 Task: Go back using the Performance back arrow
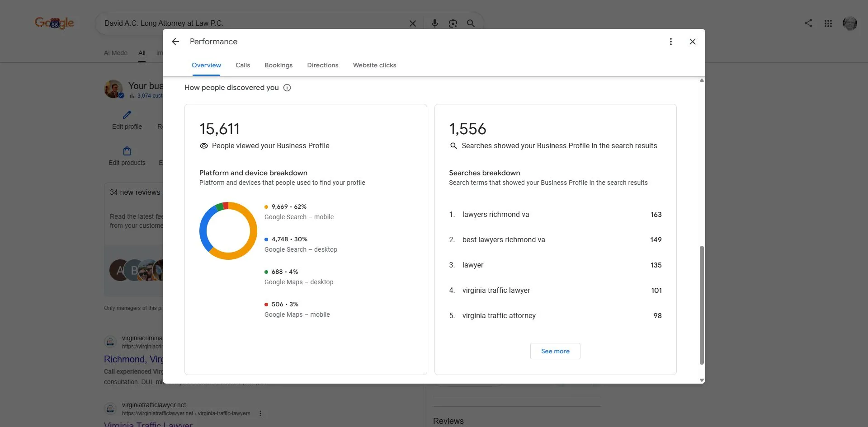[175, 42]
